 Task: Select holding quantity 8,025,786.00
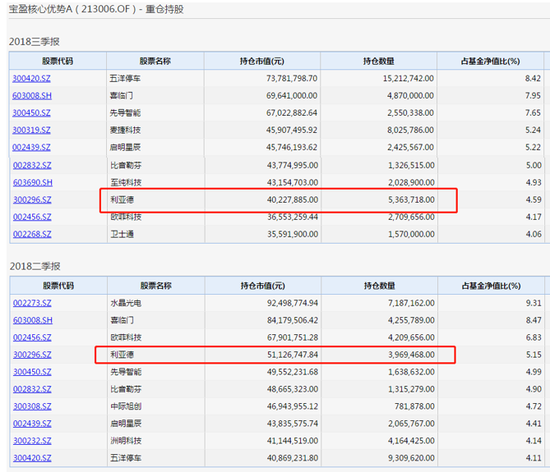(x=411, y=130)
